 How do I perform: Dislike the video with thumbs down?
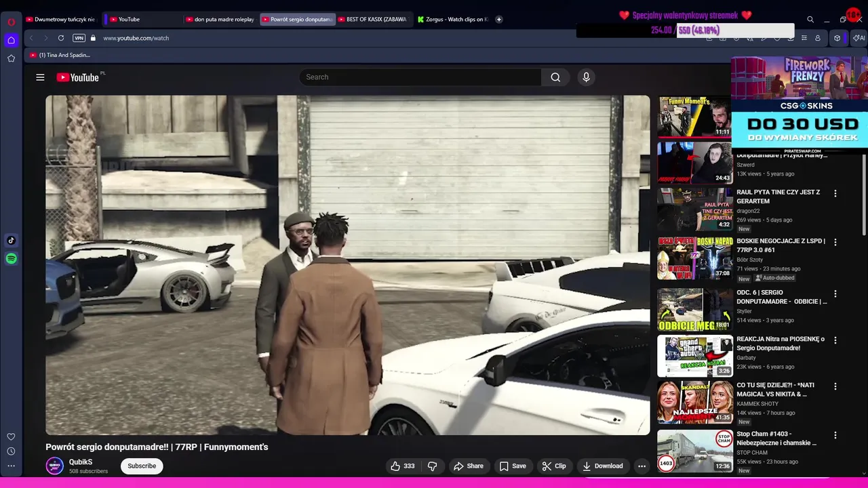click(432, 466)
